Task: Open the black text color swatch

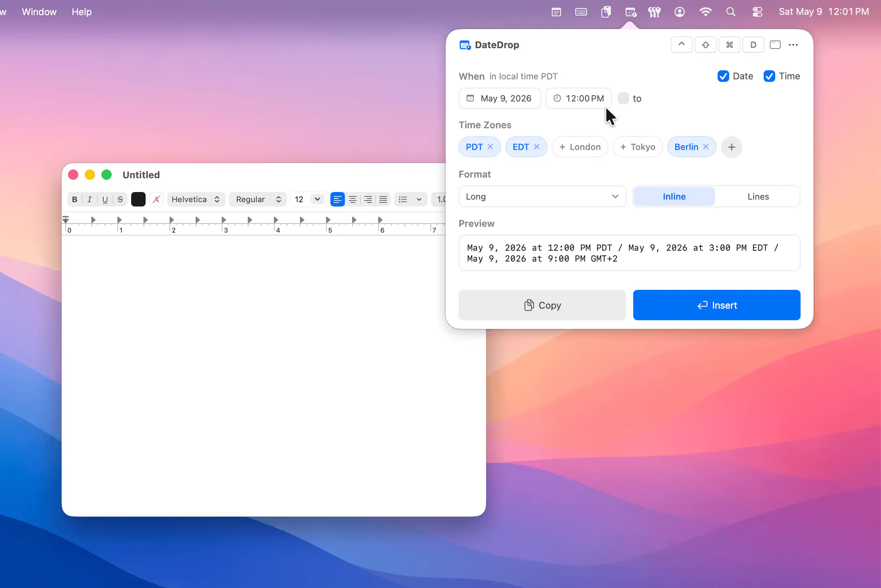Action: 138,199
